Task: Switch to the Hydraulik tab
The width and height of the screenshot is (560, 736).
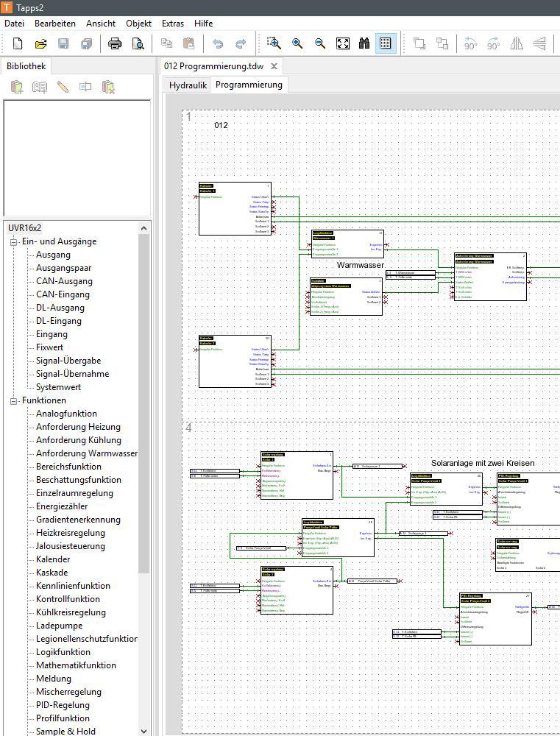Action: pyautogui.click(x=188, y=85)
